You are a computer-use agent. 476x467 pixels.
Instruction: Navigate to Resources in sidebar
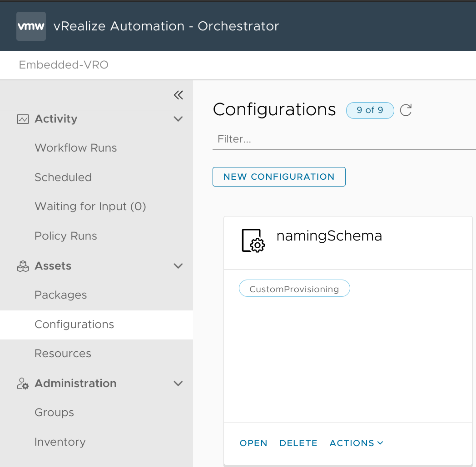click(x=63, y=354)
